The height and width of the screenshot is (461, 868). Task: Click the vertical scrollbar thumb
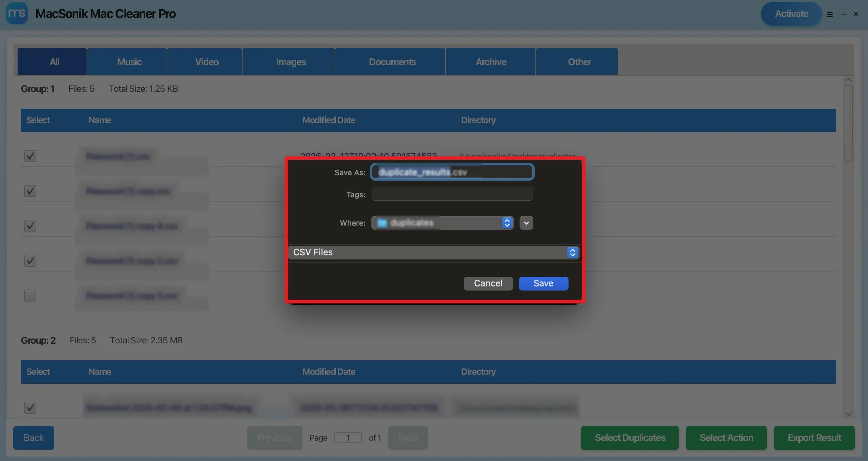pos(849,123)
